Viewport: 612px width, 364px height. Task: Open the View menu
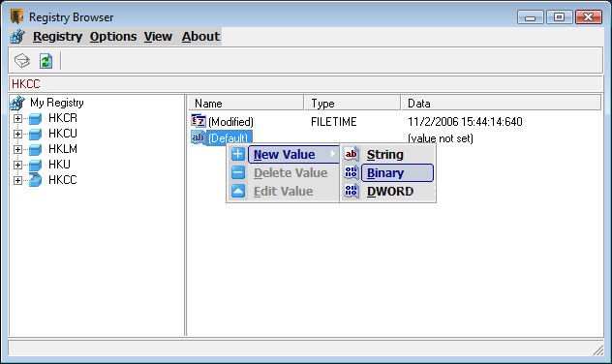point(158,36)
